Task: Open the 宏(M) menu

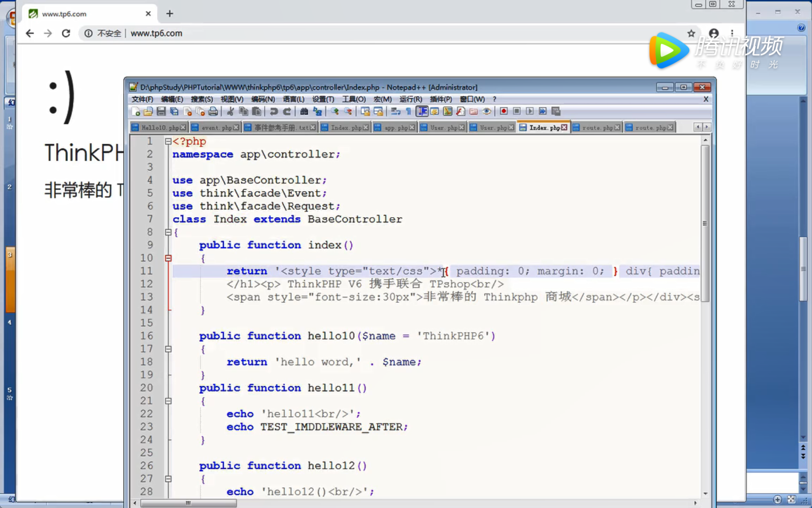Action: pyautogui.click(x=383, y=99)
